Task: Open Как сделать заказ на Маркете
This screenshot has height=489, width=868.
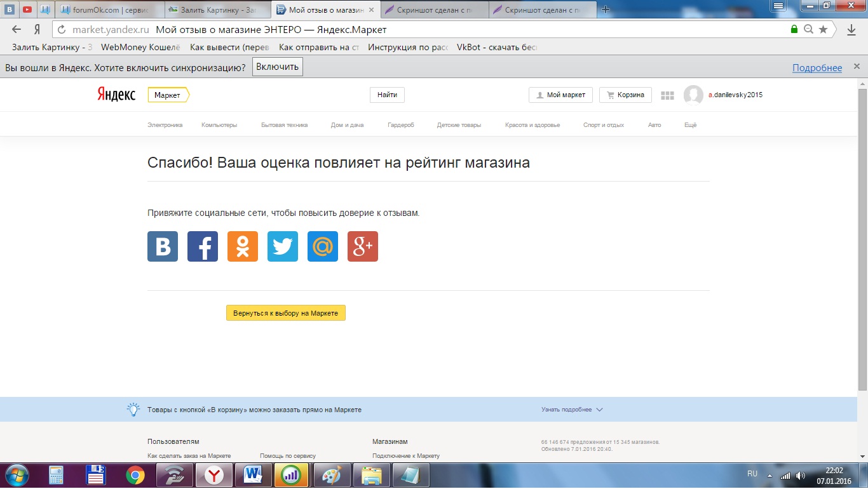Action: (x=189, y=456)
